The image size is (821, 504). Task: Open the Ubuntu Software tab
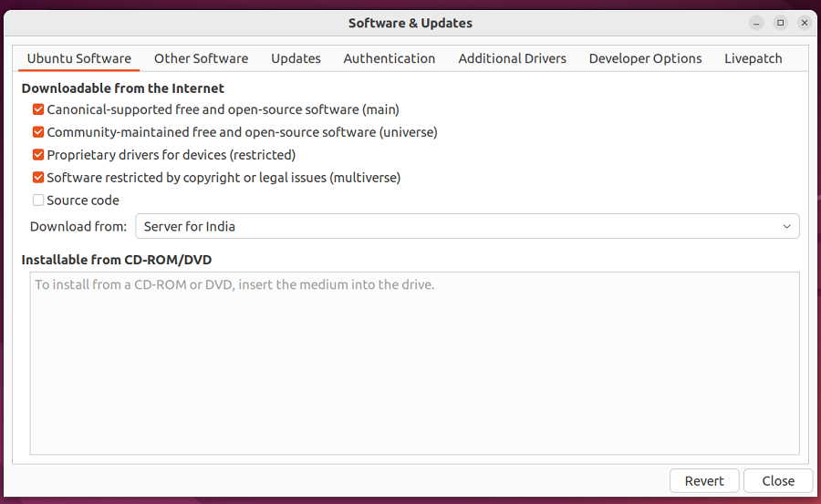click(x=79, y=58)
